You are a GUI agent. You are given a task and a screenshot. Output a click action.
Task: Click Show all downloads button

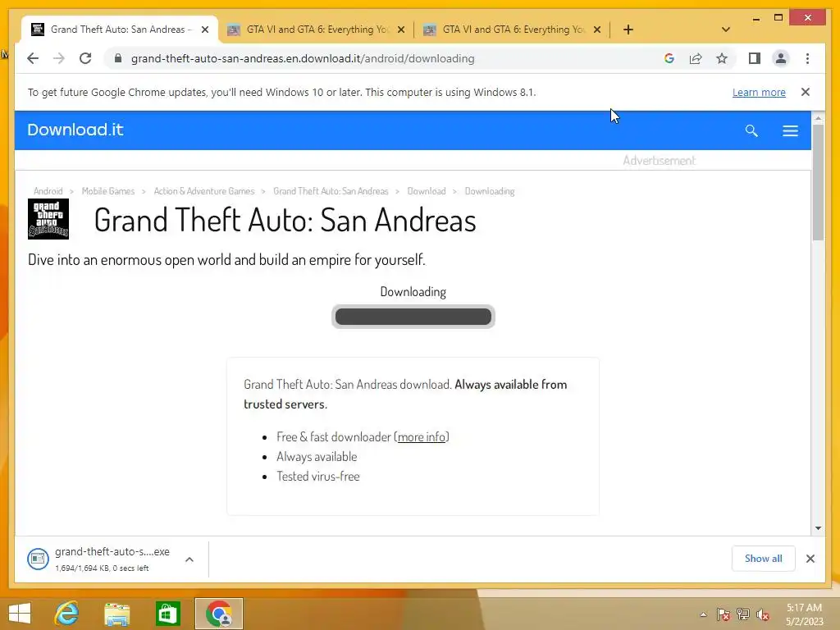(763, 559)
